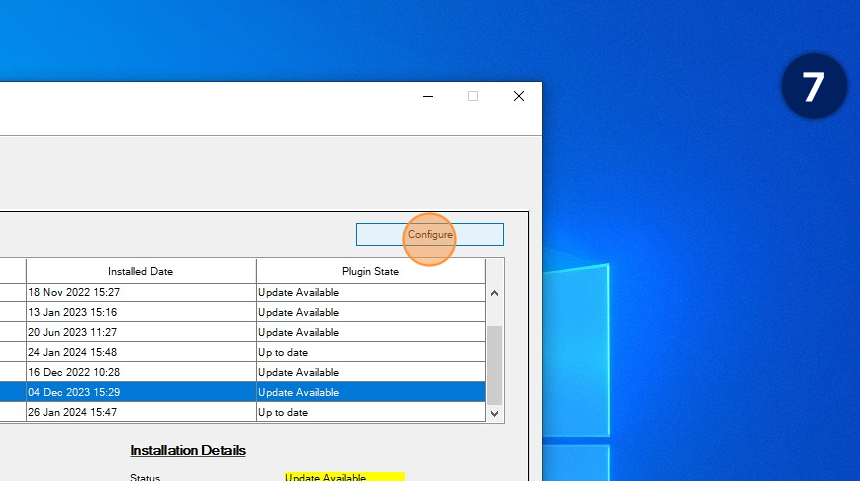Screen dimensions: 860x481
Task: Select the row installed 24 Jan 2024 15:48
Action: coord(140,352)
